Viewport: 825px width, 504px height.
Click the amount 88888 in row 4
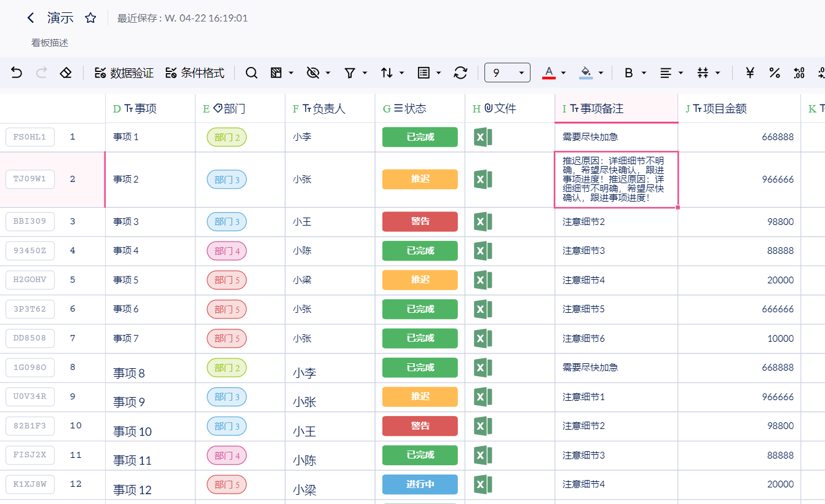(740, 251)
